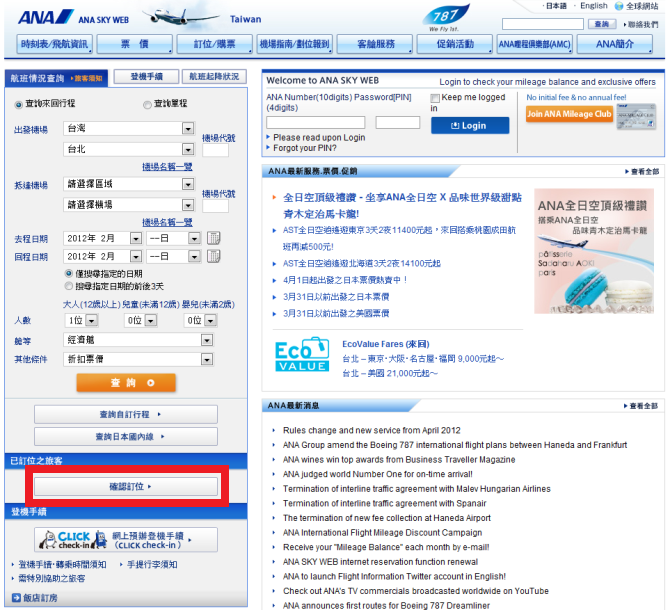Open the other conditions dropdown 折扣票價
670x610 pixels.
pyautogui.click(x=138, y=359)
